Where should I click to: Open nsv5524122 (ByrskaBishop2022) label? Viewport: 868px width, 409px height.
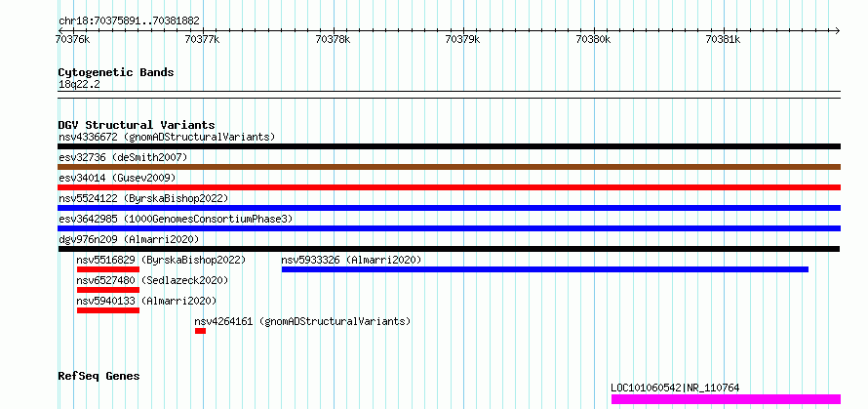pyautogui.click(x=143, y=198)
